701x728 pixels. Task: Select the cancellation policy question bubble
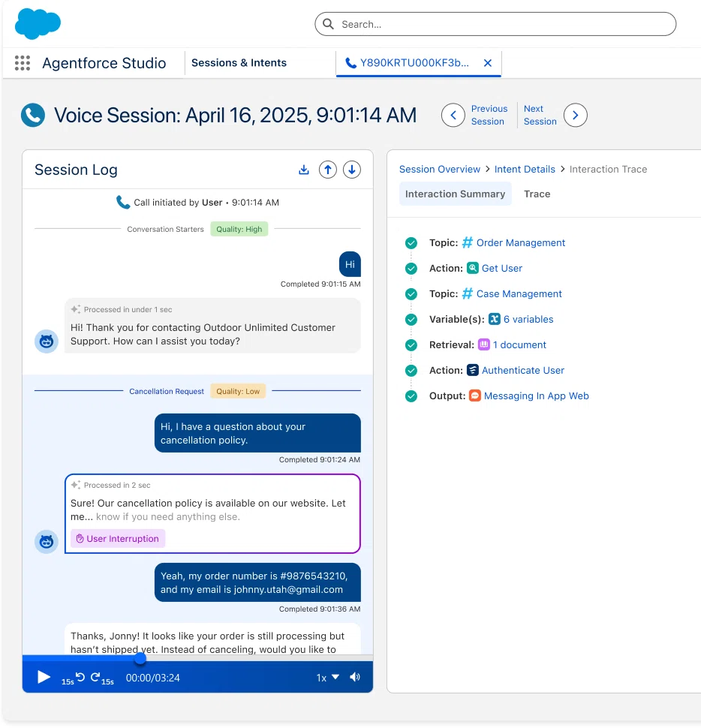[x=257, y=433]
